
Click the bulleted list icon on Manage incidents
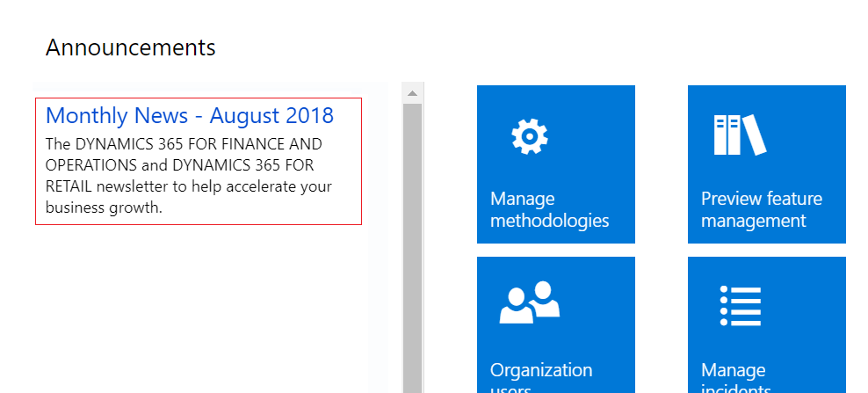coord(740,306)
